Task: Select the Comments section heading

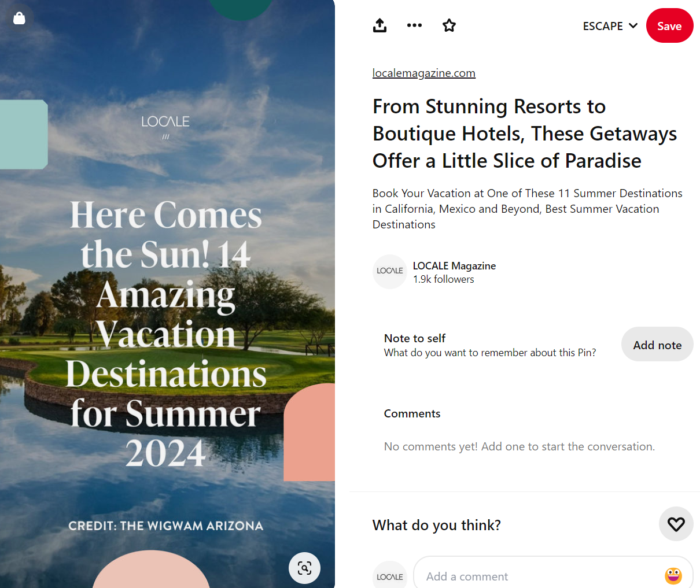Action: coord(412,413)
